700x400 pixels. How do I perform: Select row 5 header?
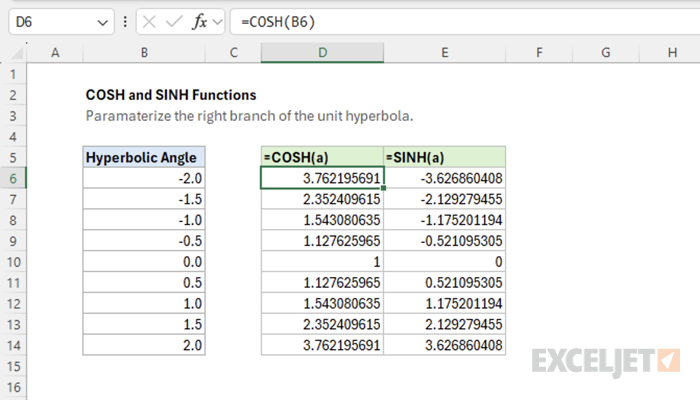[x=13, y=158]
